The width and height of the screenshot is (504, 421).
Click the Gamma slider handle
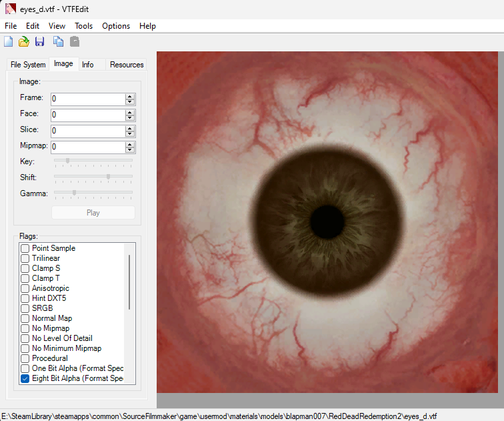pos(74,193)
